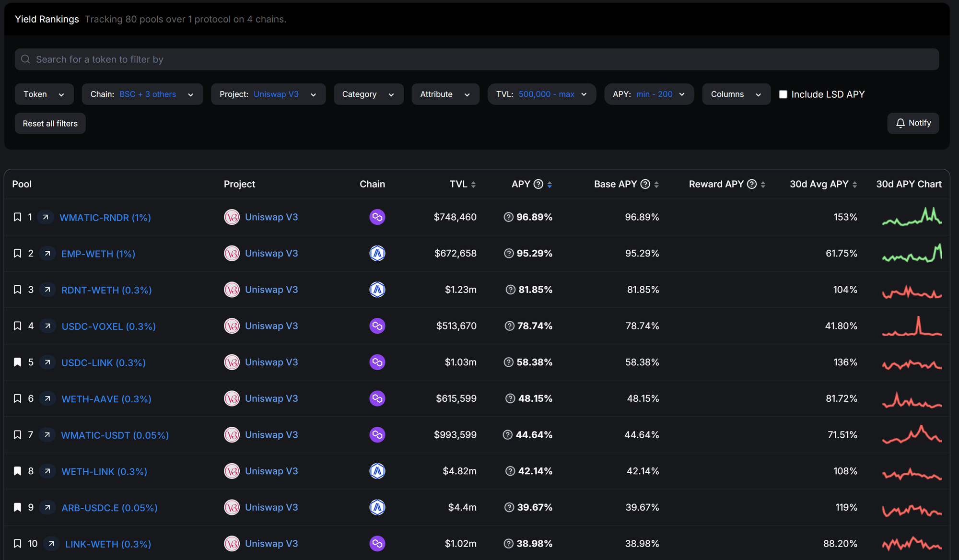Click the APY help question-mark icon in header
Viewport: 959px width, 560px height.
click(538, 184)
